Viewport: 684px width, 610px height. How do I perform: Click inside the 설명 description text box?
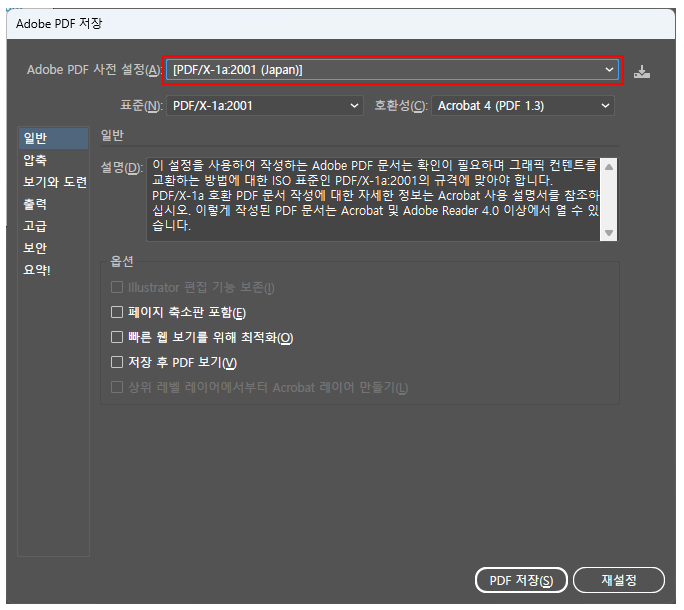(x=372, y=198)
